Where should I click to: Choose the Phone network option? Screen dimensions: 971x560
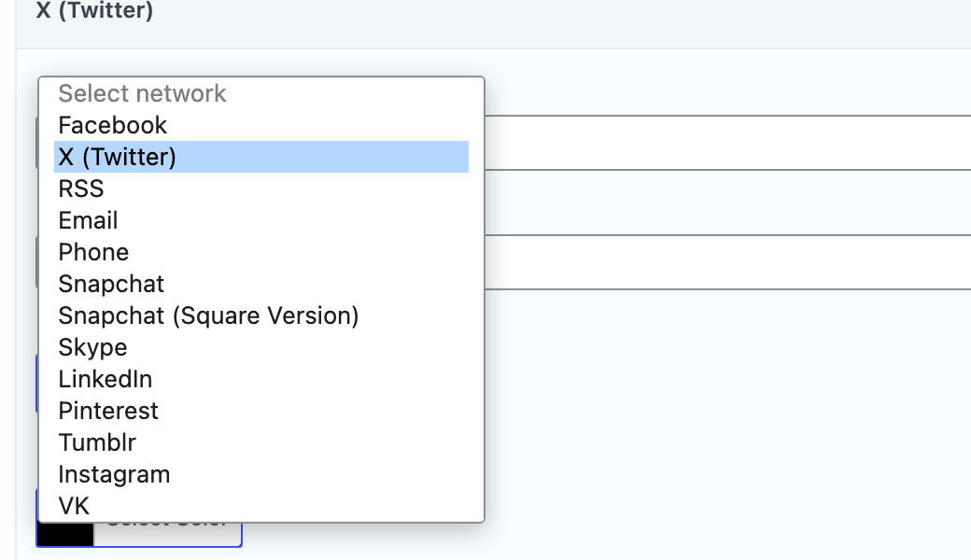[x=260, y=252]
